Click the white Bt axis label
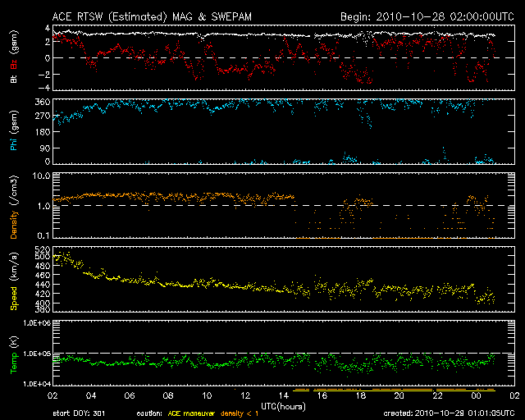Screen dimensions: 525x420 coord(13,80)
